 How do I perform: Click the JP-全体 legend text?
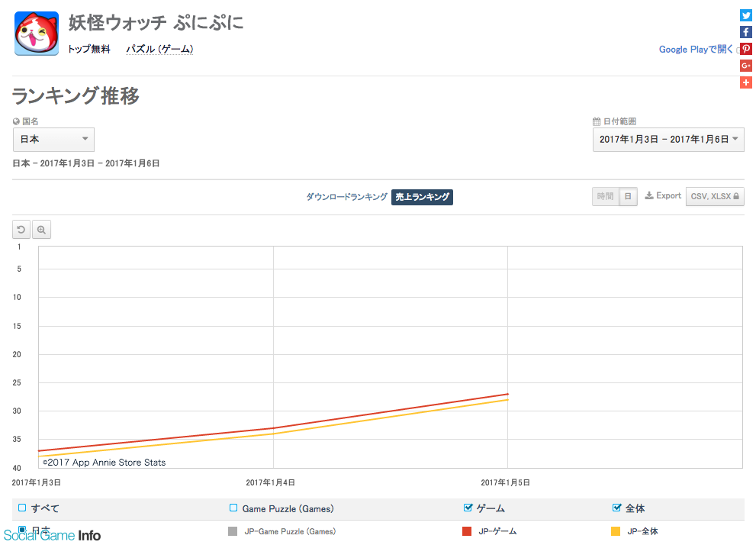(x=642, y=531)
